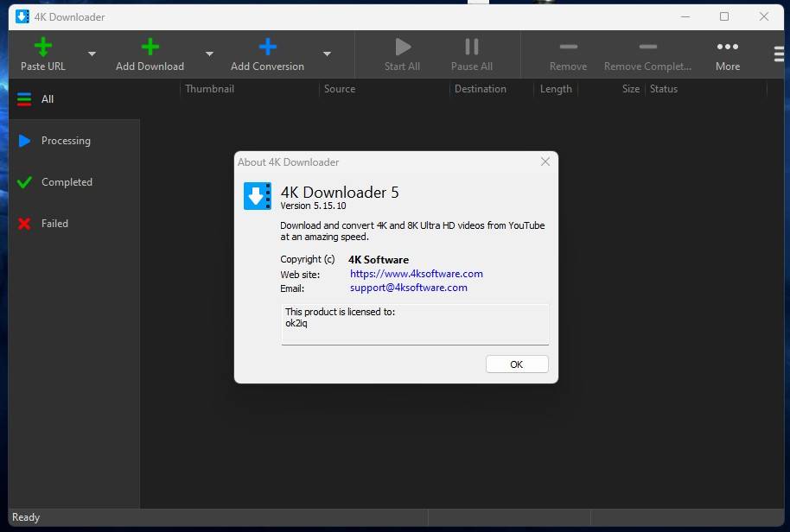Click the 4K Downloader title bar app icon

pos(22,16)
